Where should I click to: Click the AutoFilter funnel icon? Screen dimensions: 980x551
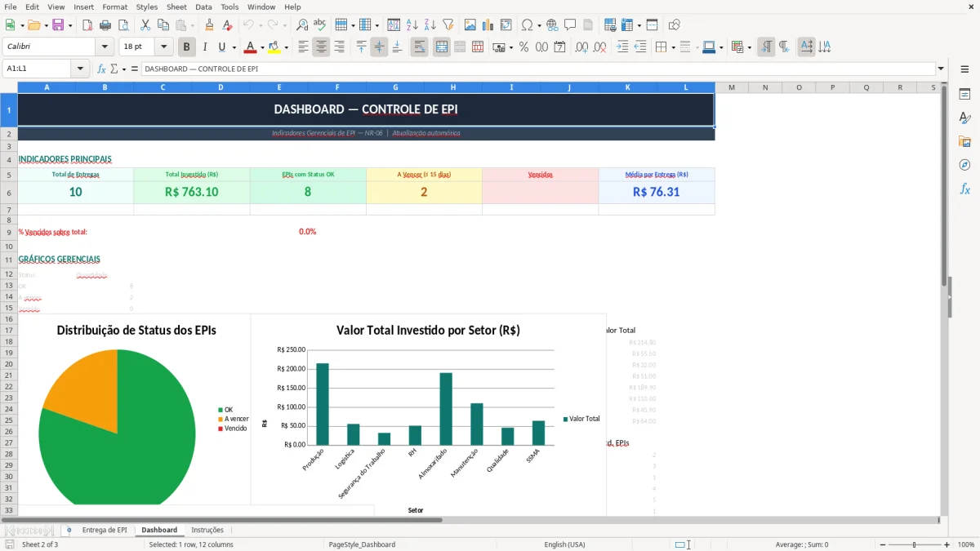[x=448, y=25]
